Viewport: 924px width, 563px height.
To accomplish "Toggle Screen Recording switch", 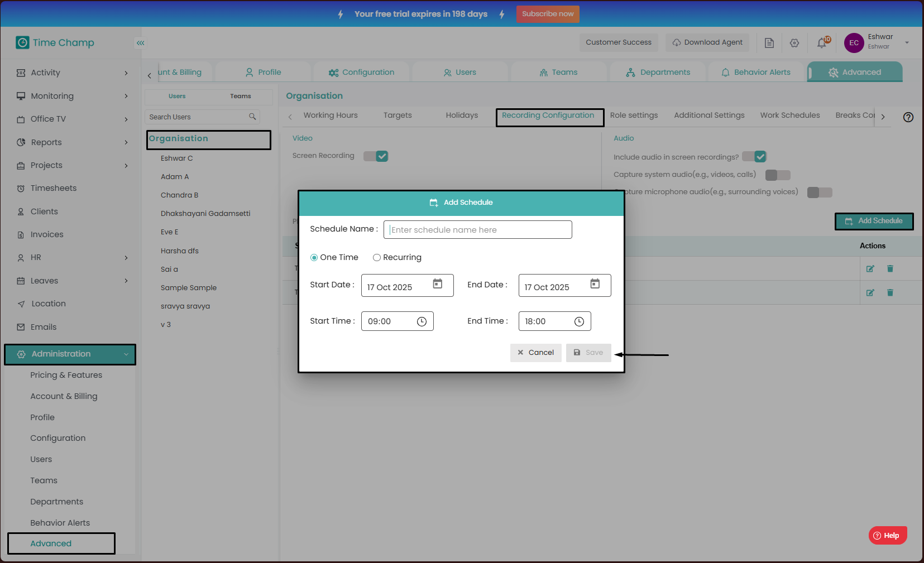I will [x=376, y=156].
